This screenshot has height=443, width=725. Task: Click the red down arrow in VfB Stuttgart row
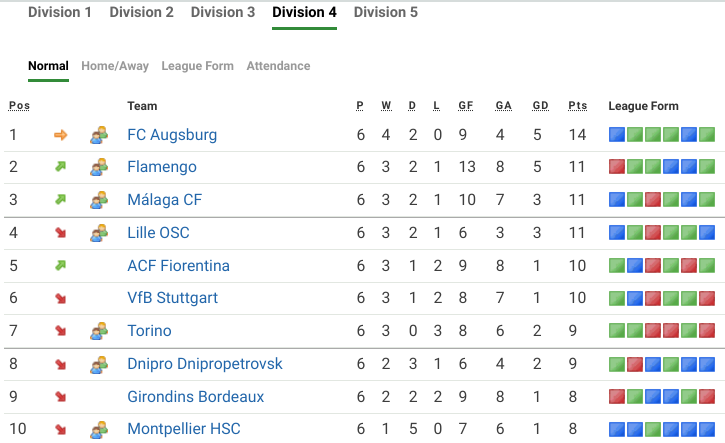tap(61, 299)
